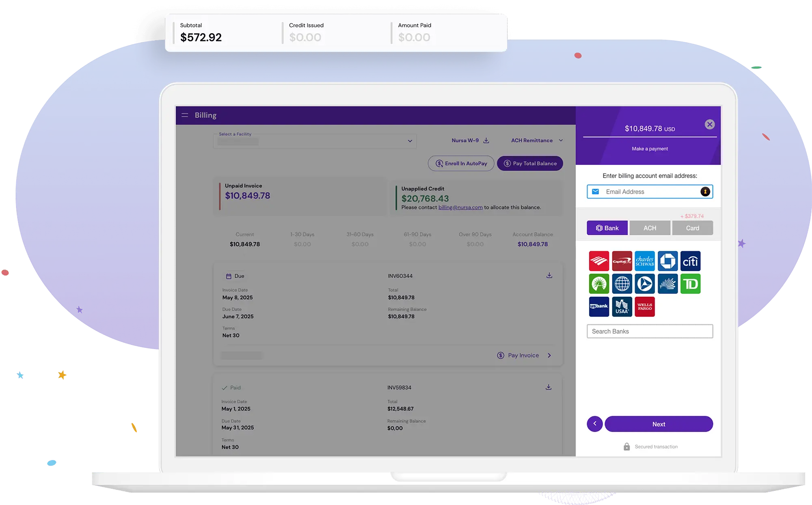Expand Pay Invoice chevron for INV60344

click(549, 355)
